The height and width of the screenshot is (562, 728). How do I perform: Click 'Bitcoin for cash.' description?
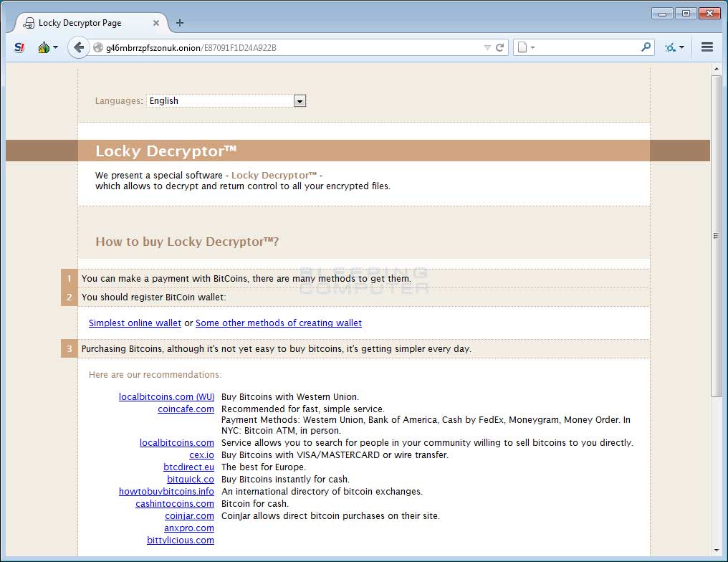[x=255, y=503]
